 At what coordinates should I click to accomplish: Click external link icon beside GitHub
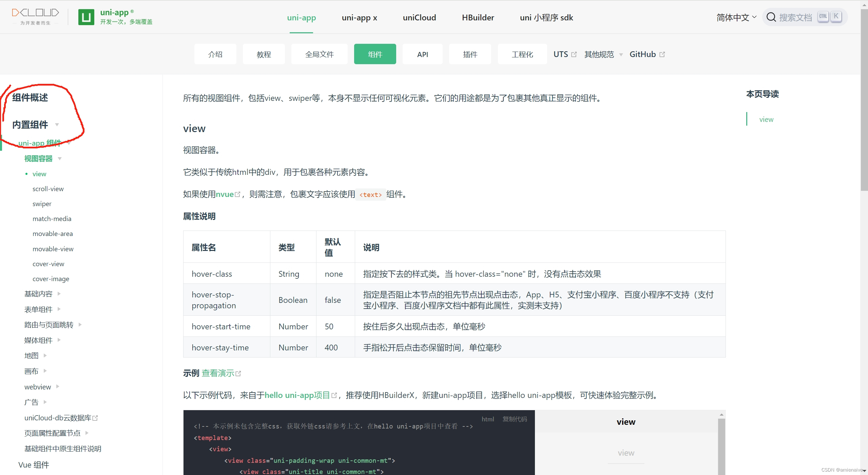pos(662,54)
